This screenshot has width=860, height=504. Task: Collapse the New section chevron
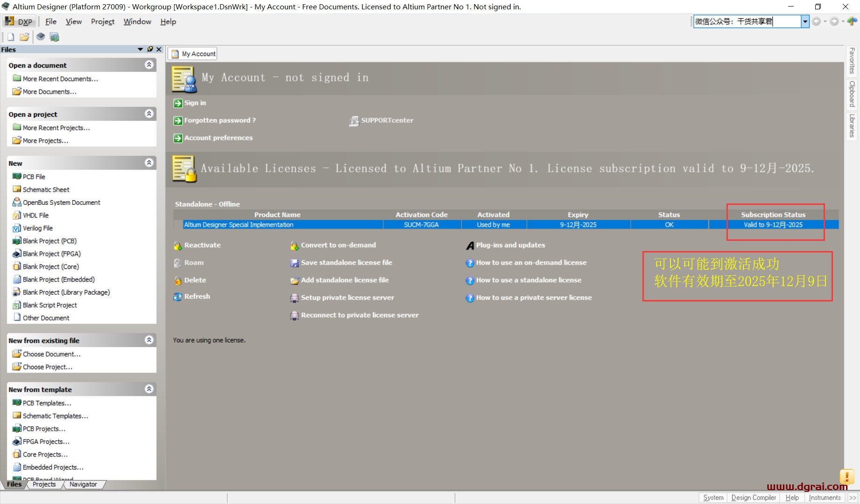tap(149, 163)
